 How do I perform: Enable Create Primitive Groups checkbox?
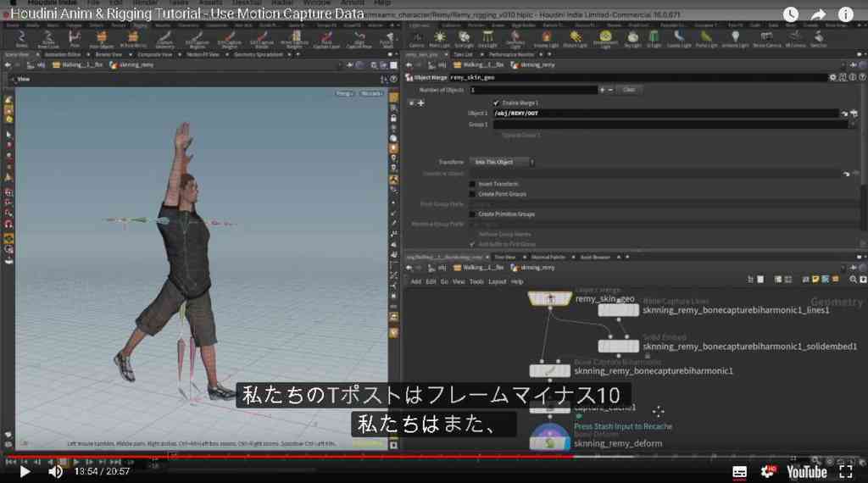coord(472,214)
